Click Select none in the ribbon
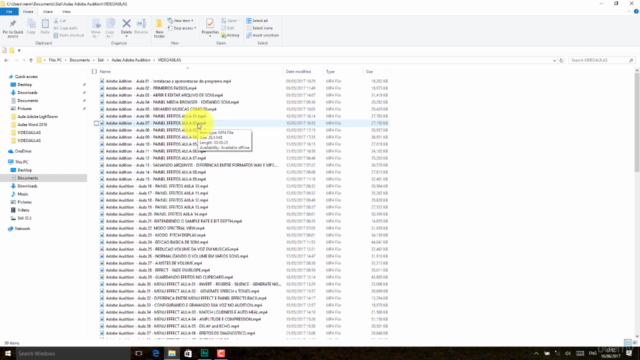This screenshot has height=360, width=640. [260, 28]
